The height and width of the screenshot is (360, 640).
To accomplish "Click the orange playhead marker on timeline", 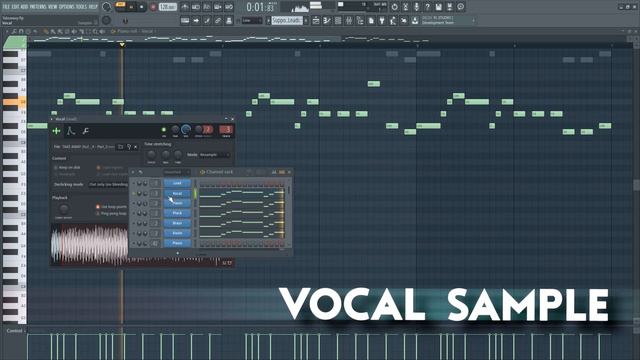I will [122, 44].
